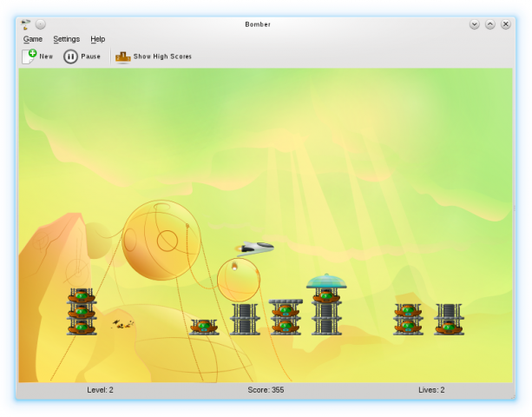The height and width of the screenshot is (417, 532).
Task: Open the Help menu
Action: pyautogui.click(x=98, y=39)
